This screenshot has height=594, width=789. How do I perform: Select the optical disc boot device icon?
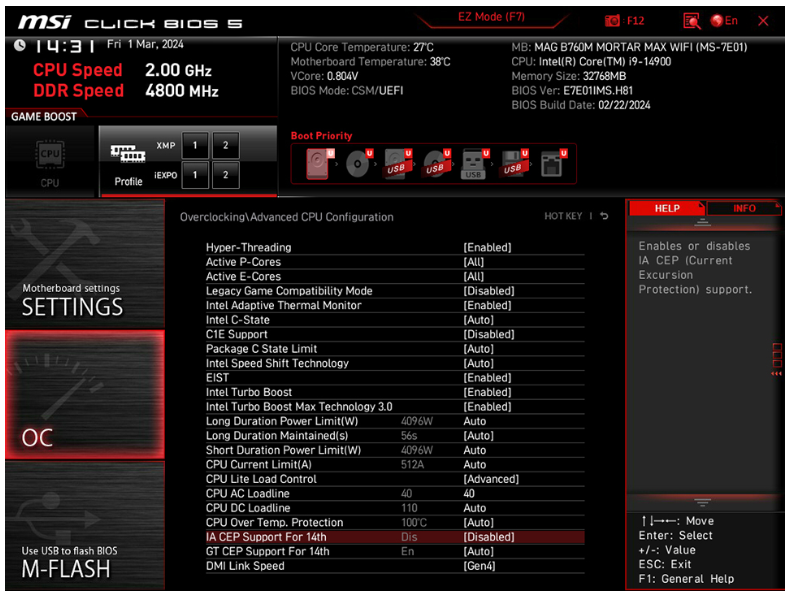point(358,164)
